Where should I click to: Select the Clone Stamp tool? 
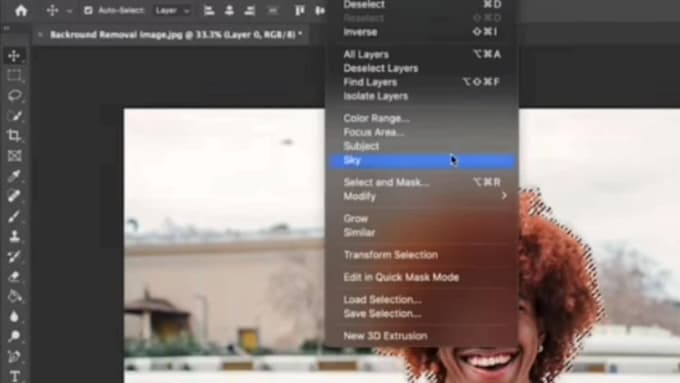tap(14, 236)
